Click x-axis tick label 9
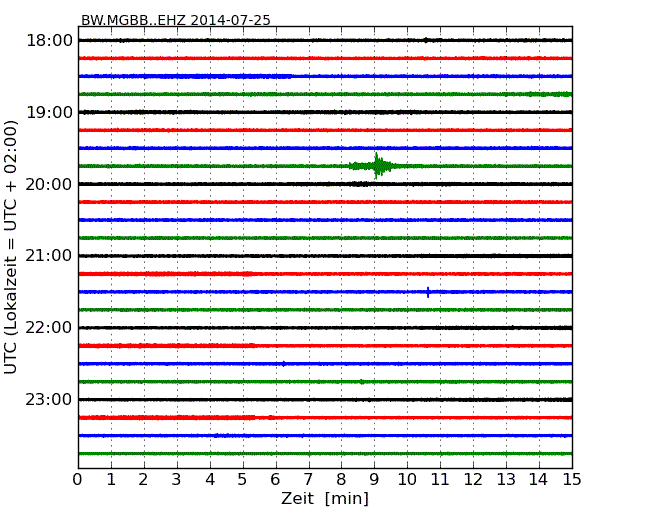 pos(374,480)
